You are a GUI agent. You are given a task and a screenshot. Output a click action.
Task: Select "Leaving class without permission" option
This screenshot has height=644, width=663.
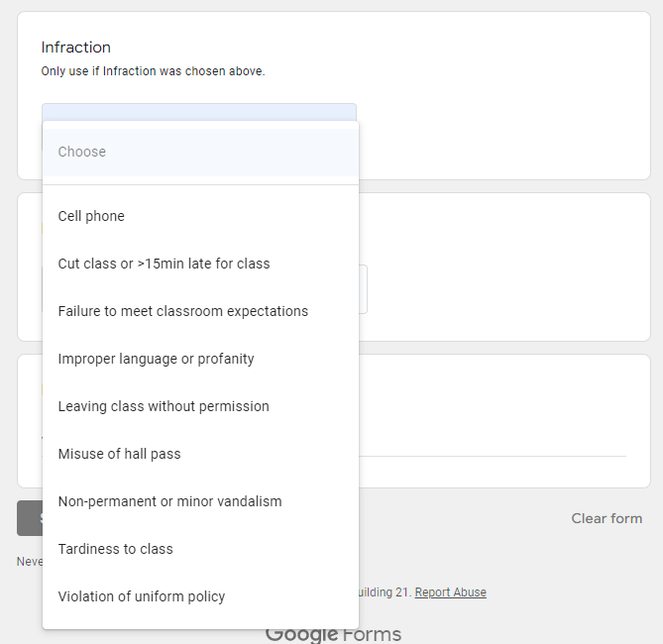[x=164, y=406]
